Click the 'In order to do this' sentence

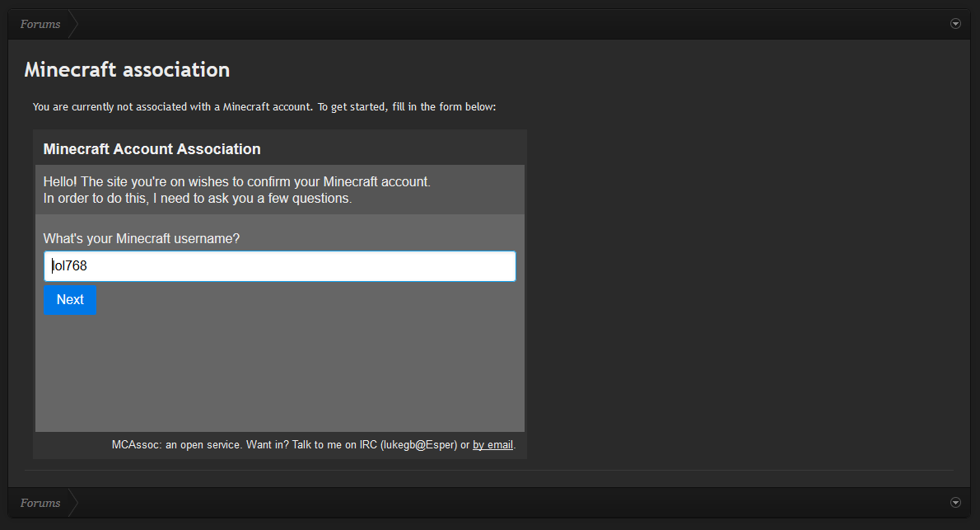(x=198, y=199)
